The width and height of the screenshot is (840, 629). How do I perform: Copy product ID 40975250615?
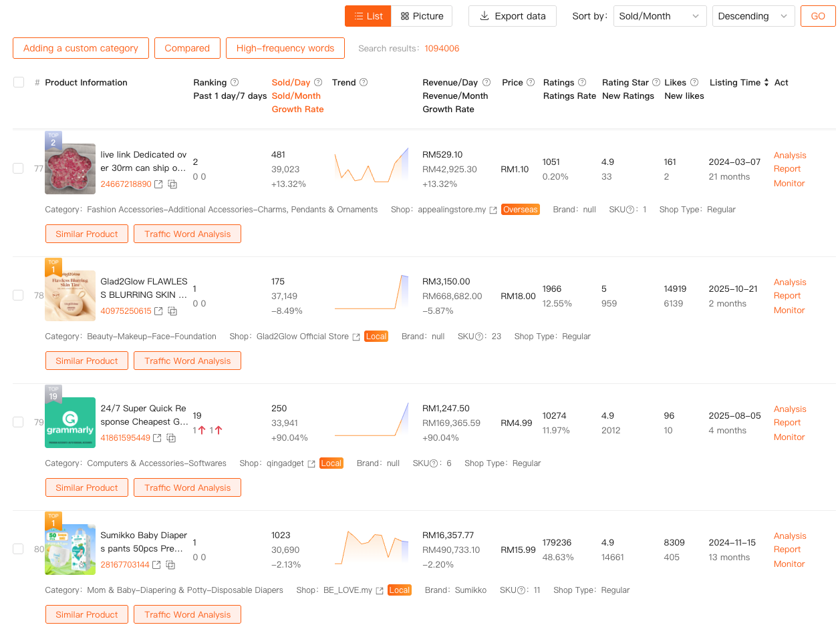(172, 311)
